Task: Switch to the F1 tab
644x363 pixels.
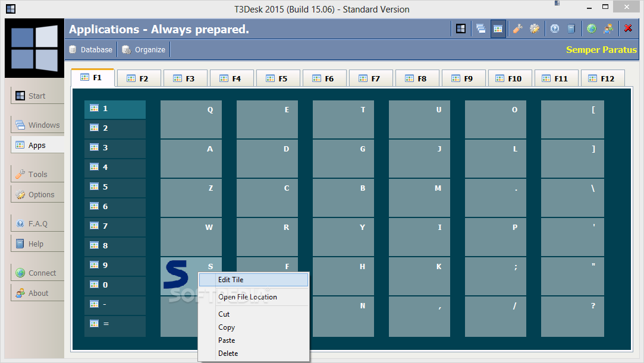Action: click(x=92, y=77)
